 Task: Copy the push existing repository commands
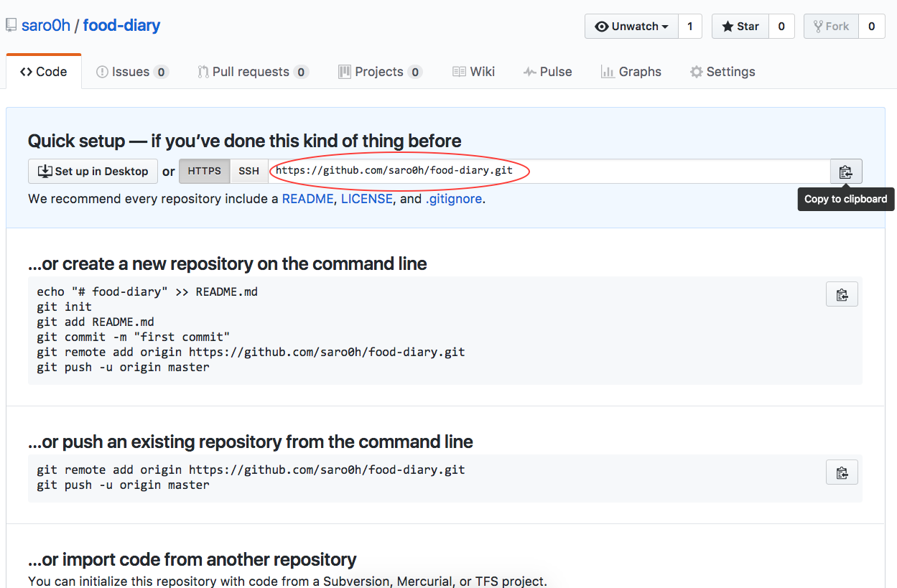(x=842, y=472)
